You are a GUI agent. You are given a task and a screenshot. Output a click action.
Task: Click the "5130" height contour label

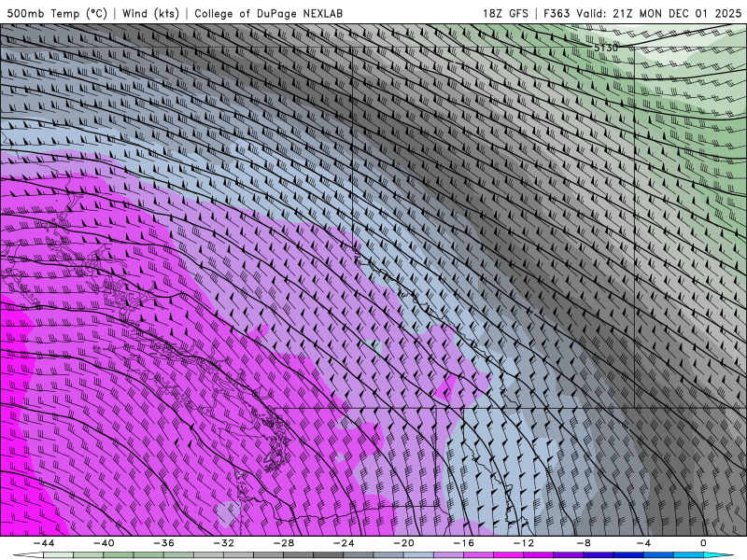tap(605, 48)
